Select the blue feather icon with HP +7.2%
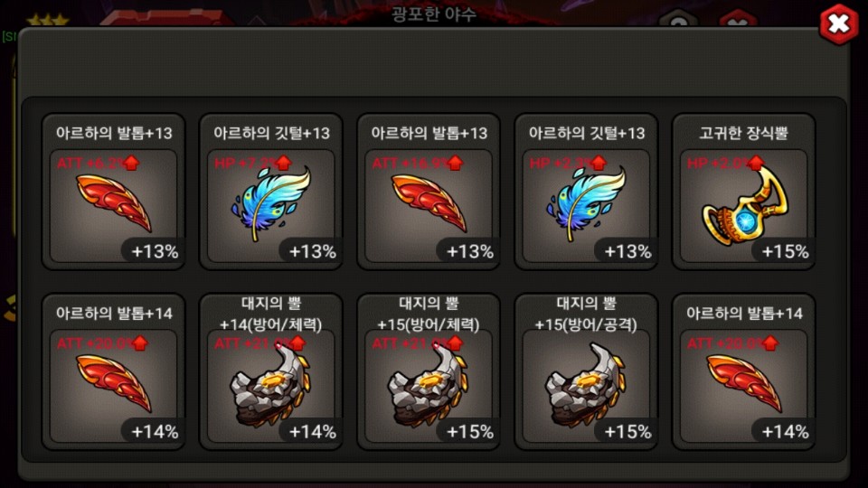This screenshot has height=488, width=868. [271, 203]
